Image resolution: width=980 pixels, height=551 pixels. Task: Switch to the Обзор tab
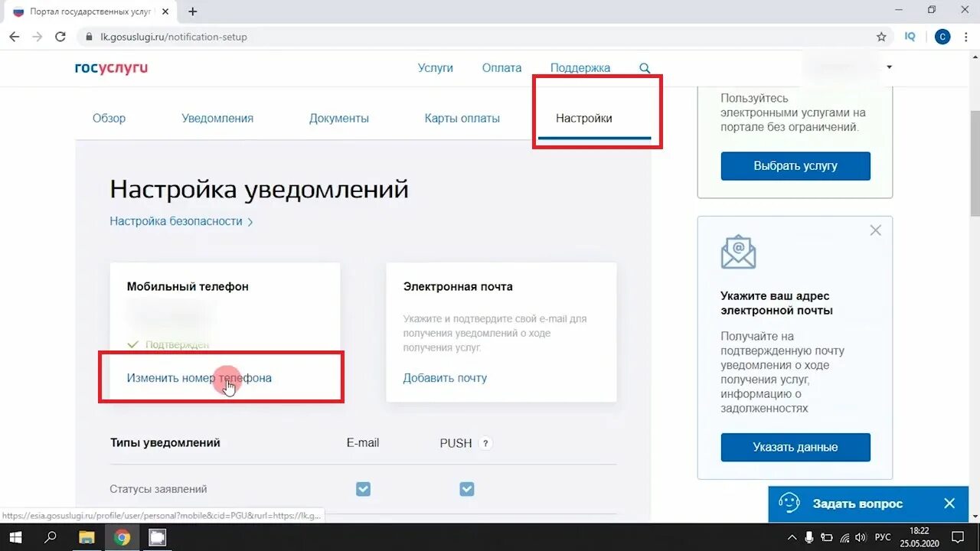coord(109,119)
